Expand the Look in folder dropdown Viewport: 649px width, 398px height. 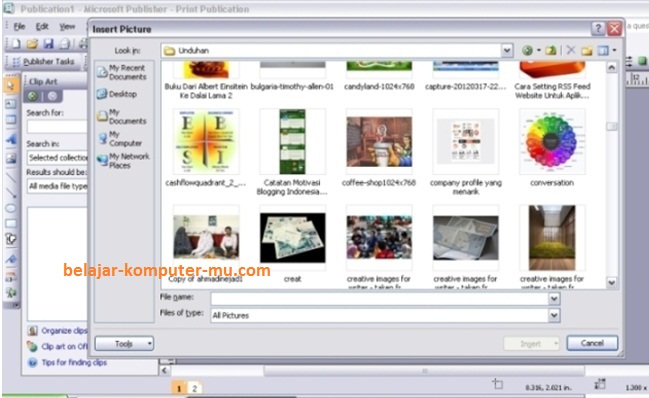507,50
